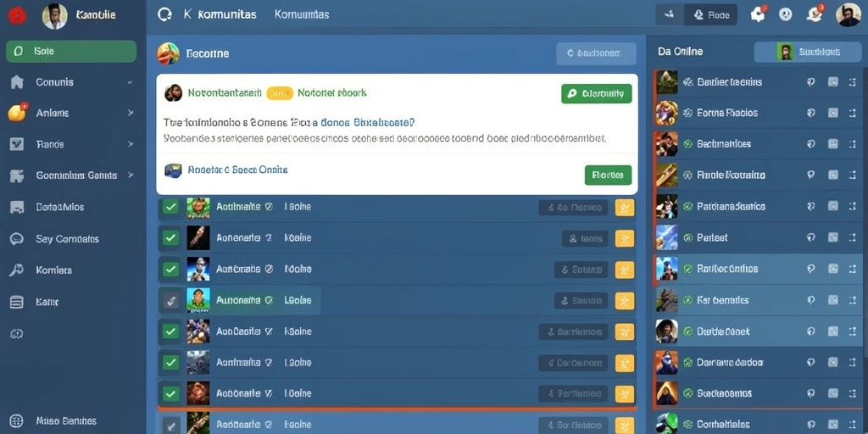Click the square image icon in the Eorna Riaoios row

(x=833, y=113)
